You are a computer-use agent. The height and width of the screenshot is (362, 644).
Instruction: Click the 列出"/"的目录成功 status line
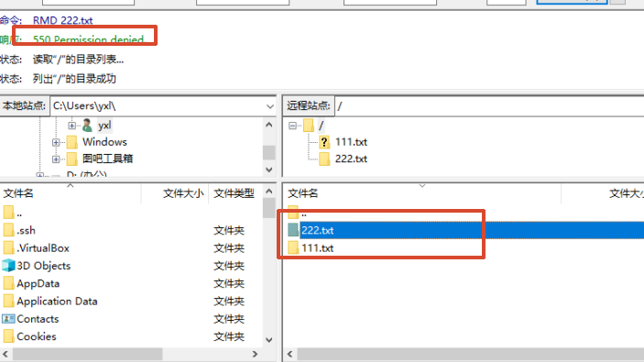point(74,79)
